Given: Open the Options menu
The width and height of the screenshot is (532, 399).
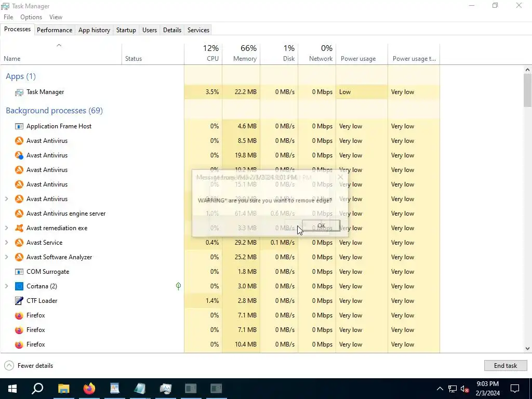Looking at the screenshot, I should (31, 17).
